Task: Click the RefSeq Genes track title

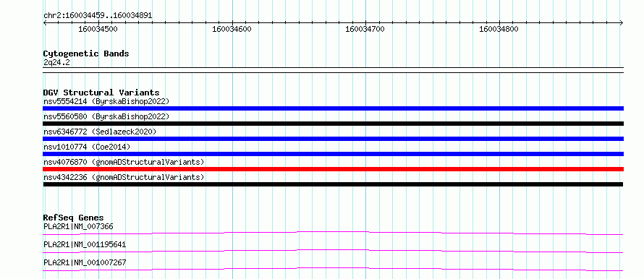Action: coord(74,218)
